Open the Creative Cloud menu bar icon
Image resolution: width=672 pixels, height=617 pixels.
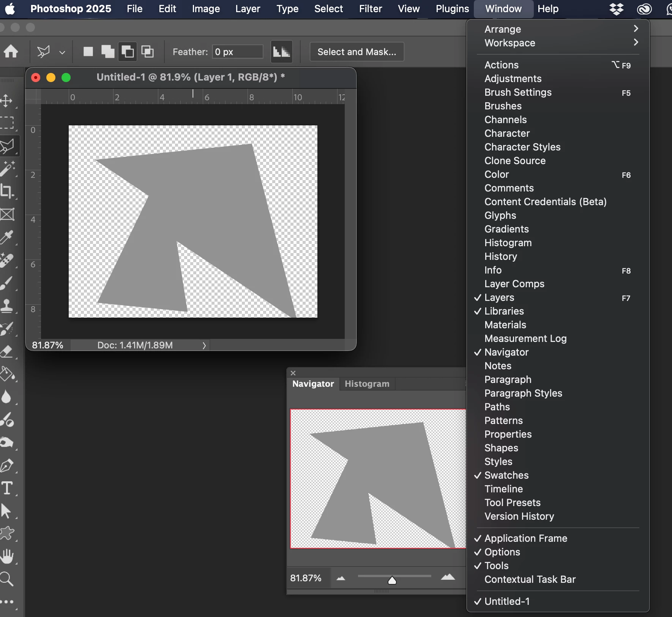tap(644, 9)
